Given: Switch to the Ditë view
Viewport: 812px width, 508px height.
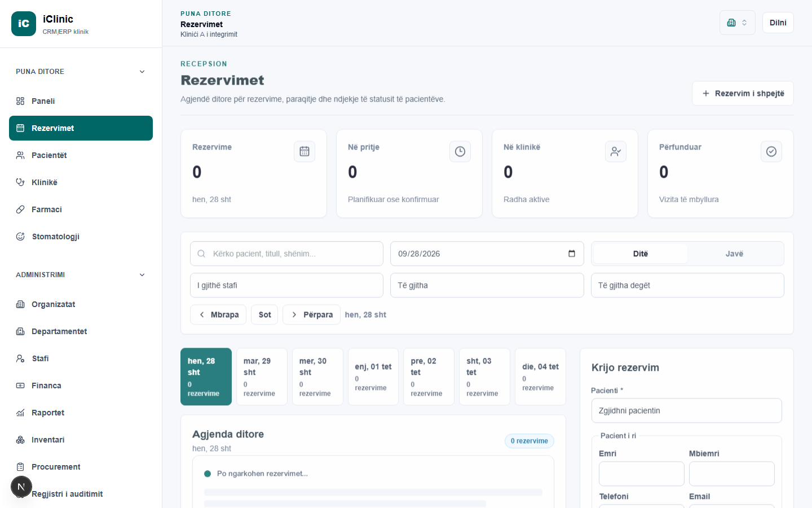Looking at the screenshot, I should tap(641, 253).
